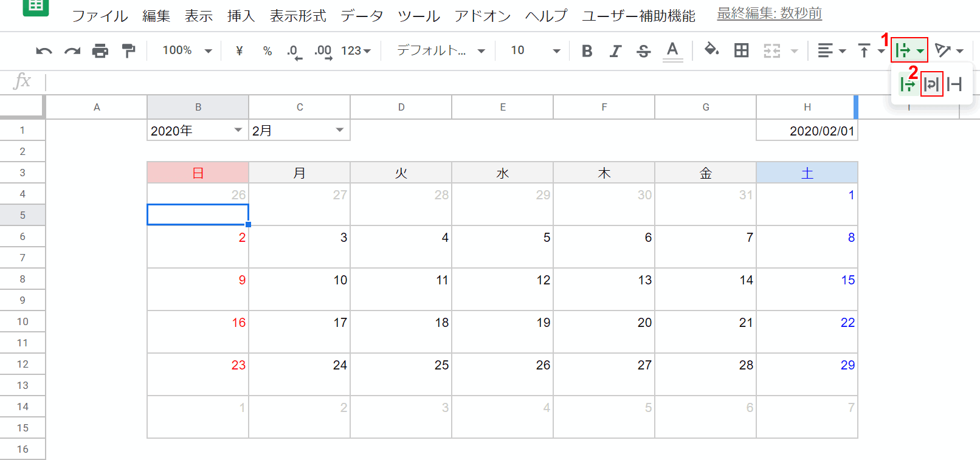Select the Overflow wrapping option
The width and height of the screenshot is (980, 460).
[x=907, y=84]
